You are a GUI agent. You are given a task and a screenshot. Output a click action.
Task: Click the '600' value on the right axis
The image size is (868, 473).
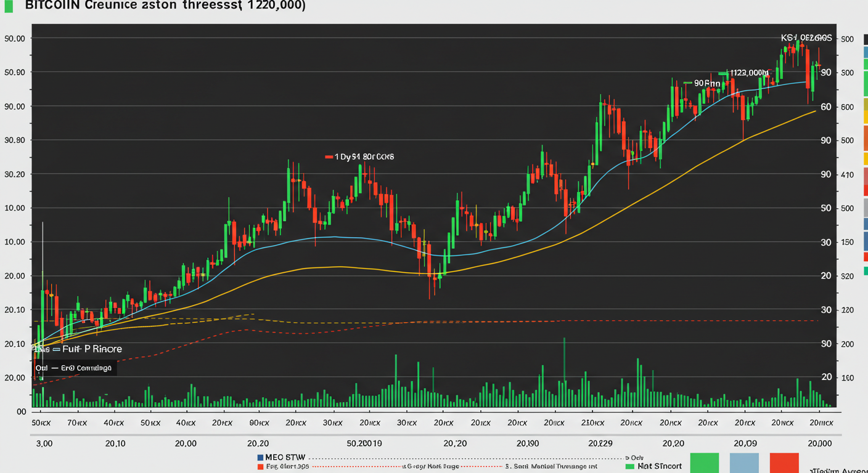[847, 107]
